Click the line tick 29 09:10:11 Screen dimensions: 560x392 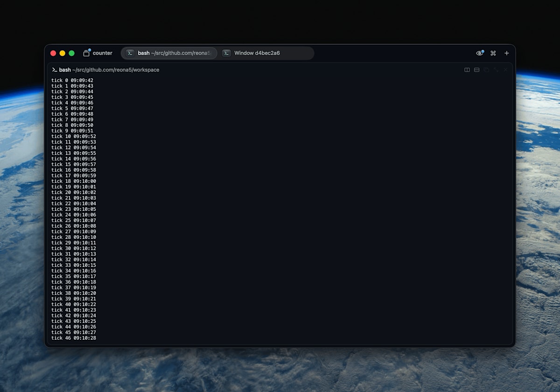click(74, 243)
